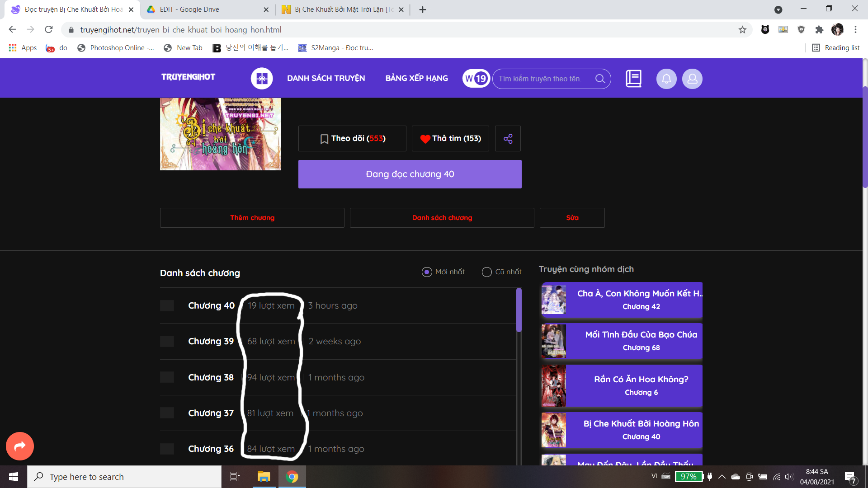
Task: Click the Đang đọc chương 40 button
Action: coord(410,174)
